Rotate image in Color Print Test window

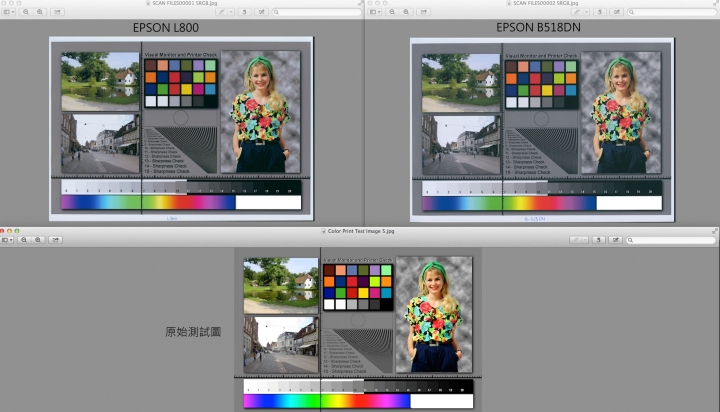[x=598, y=240]
